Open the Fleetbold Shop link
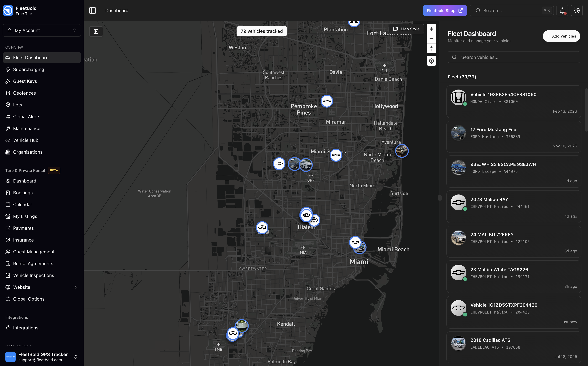This screenshot has width=588, height=366. tap(445, 10)
